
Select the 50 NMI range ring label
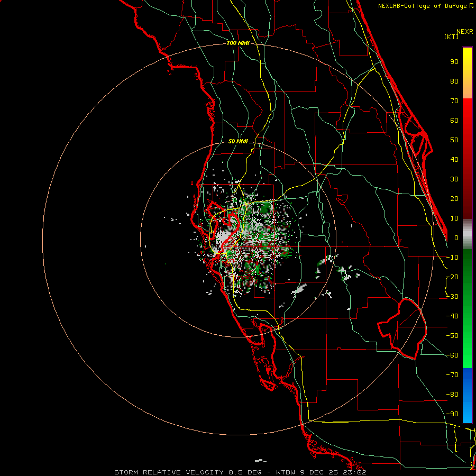[238, 141]
